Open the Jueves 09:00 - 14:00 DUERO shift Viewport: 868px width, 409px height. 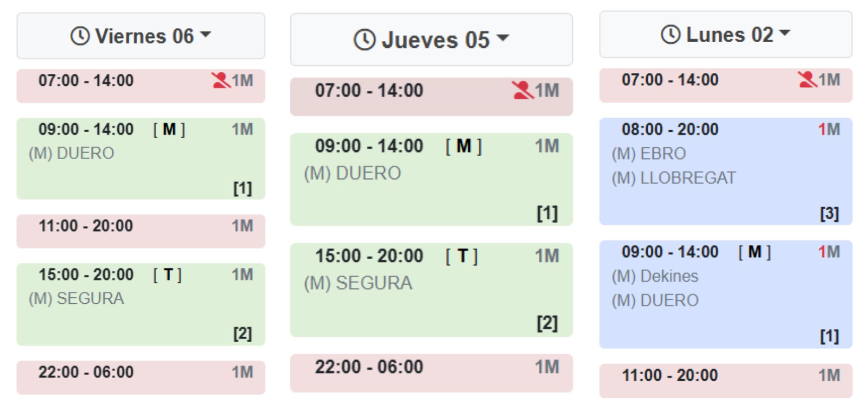[x=431, y=179]
